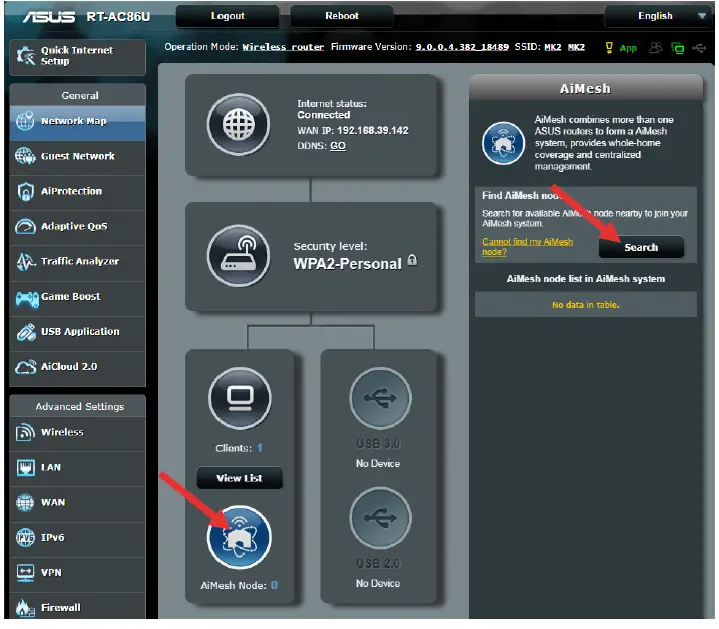This screenshot has width=719, height=629.
Task: Open Traffic Analyzer page
Action: pyautogui.click(x=77, y=261)
